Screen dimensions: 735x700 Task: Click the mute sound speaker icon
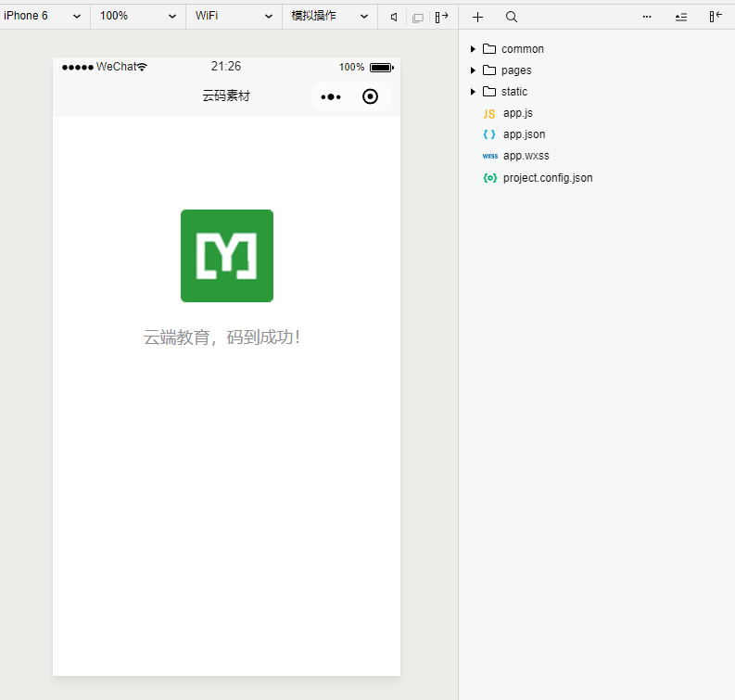[394, 17]
